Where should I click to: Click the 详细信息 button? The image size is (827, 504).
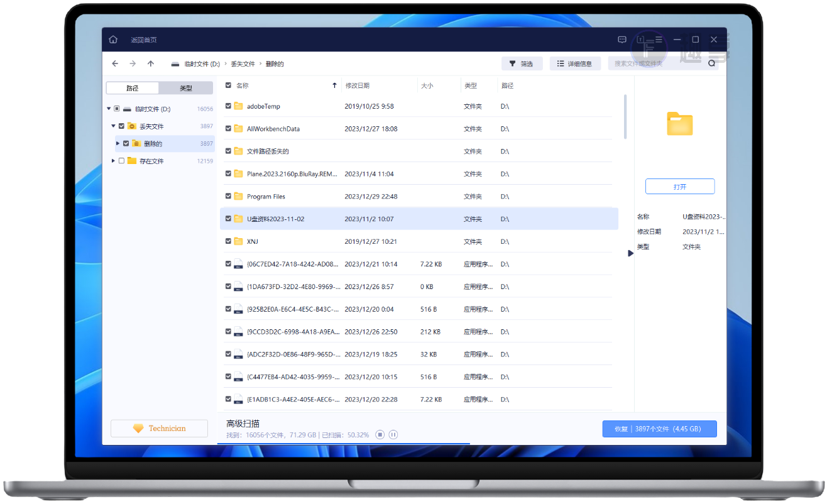pyautogui.click(x=575, y=63)
